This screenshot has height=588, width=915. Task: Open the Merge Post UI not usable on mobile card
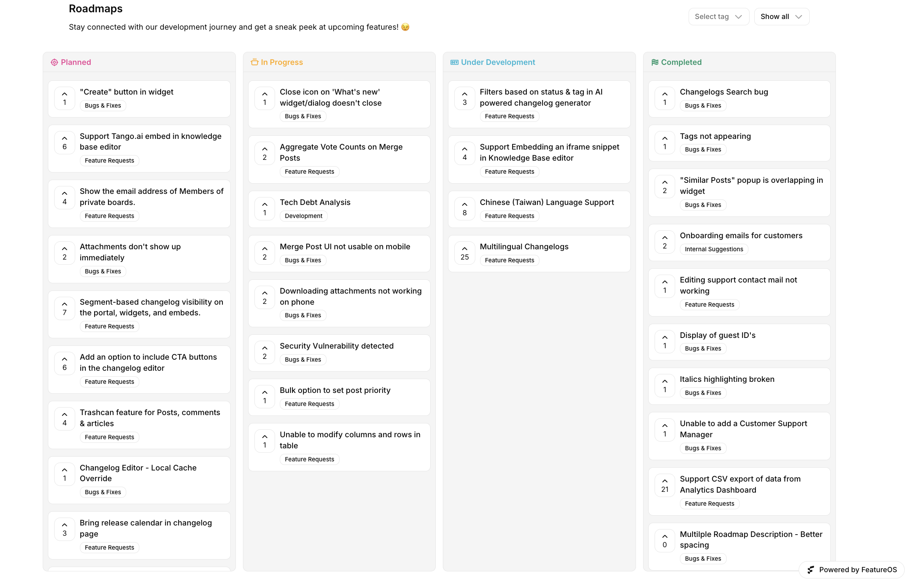tap(345, 247)
